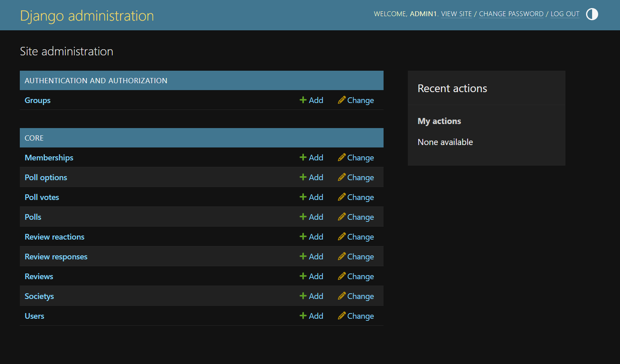Select the Site administration heading
This screenshot has width=620, height=364.
pos(67,51)
